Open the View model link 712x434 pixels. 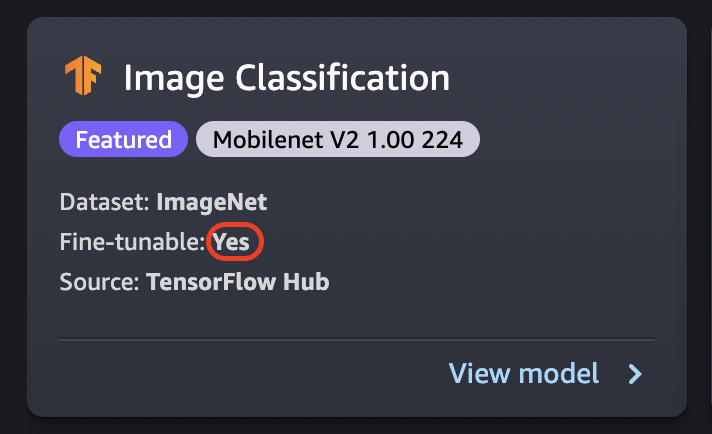[524, 374]
